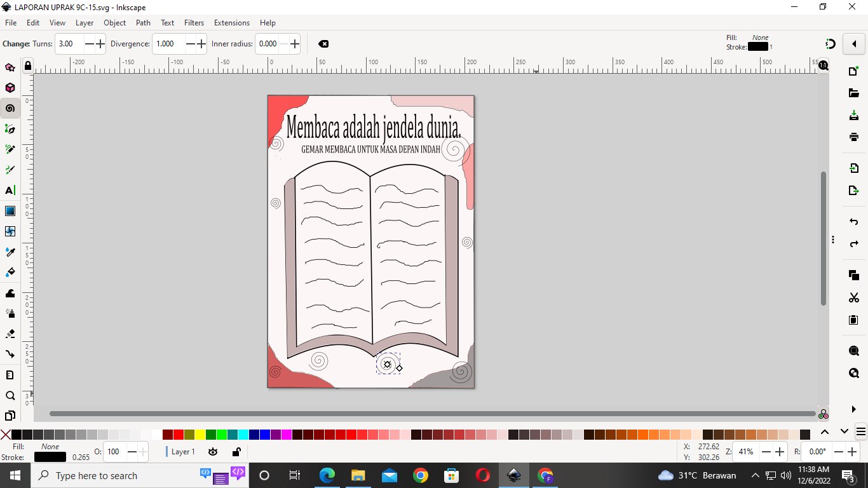Open the Export dialog
Screen dimensions: 868x488
854,190
